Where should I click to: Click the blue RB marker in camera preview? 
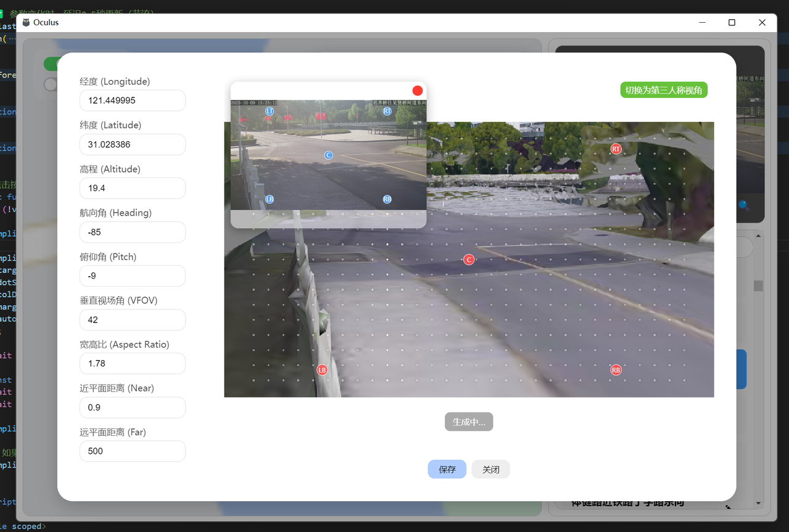coord(387,199)
